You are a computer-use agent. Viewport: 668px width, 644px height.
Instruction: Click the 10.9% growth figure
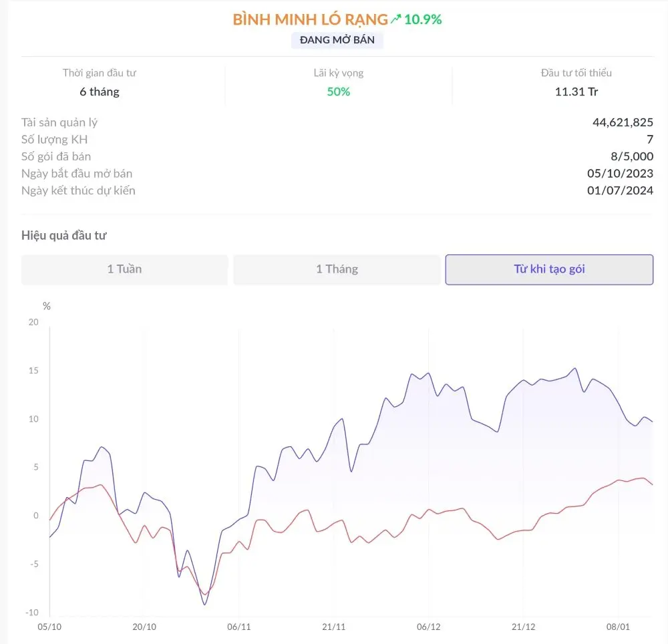click(423, 19)
